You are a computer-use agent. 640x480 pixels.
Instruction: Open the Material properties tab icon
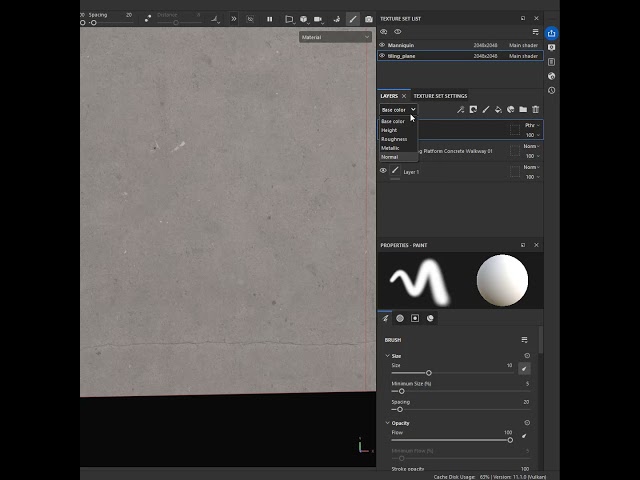[x=430, y=318]
